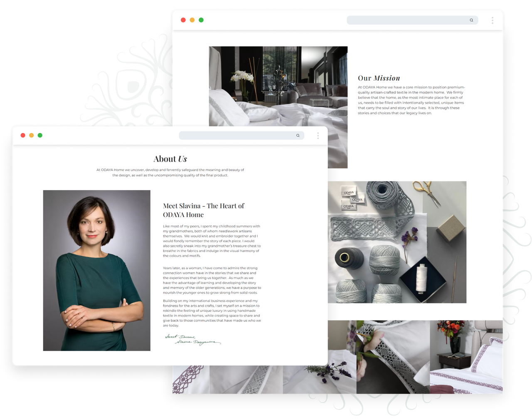Click the search icon in the Our Mission window
The image size is (532, 419).
click(x=471, y=20)
